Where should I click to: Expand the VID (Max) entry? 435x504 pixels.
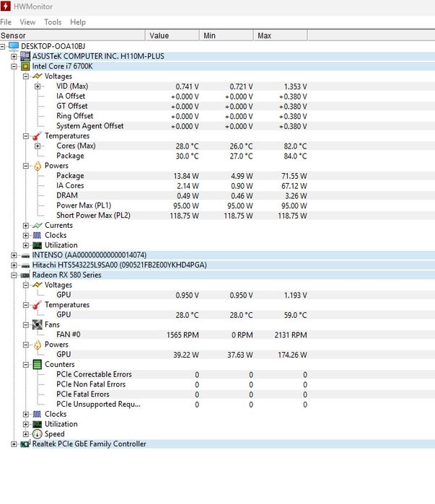click(38, 86)
